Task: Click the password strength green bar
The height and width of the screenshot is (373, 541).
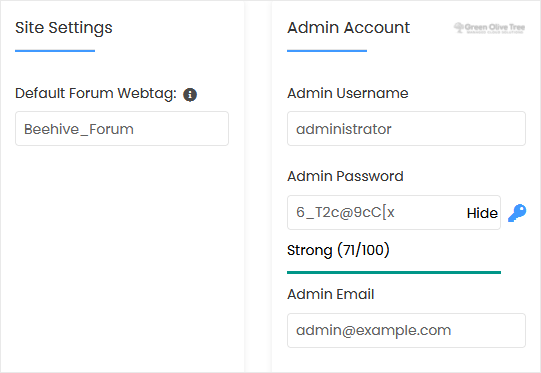Action: tap(394, 272)
